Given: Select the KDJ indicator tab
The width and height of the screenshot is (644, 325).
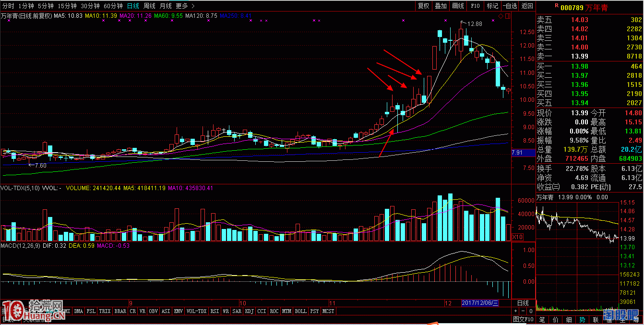Looking at the screenshot, I should coord(250,311).
